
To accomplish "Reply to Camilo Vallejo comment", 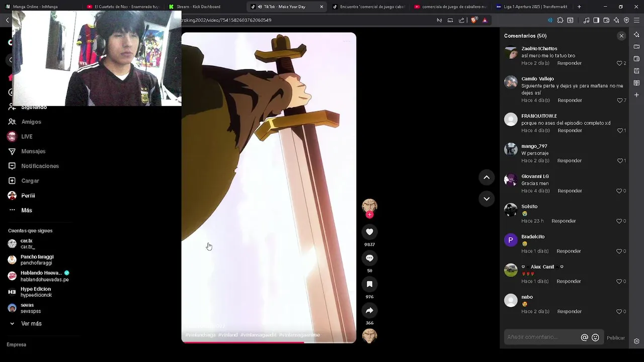I will click(x=570, y=101).
